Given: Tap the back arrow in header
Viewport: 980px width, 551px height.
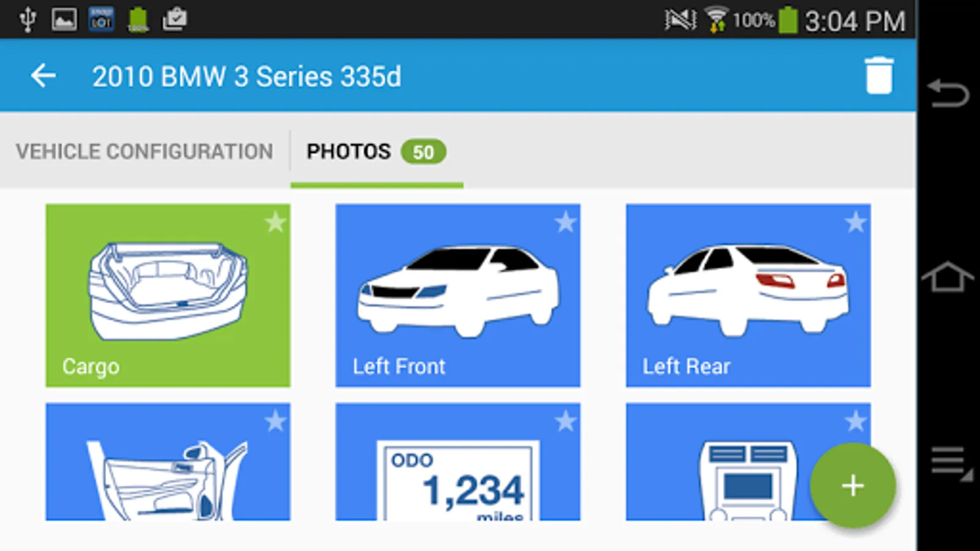Looking at the screenshot, I should tap(43, 76).
